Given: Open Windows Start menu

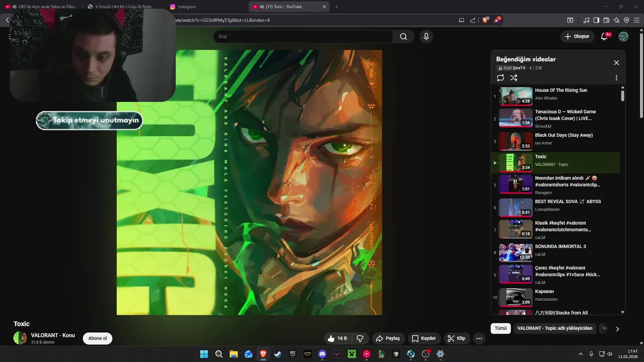Looking at the screenshot, I should (204, 354).
